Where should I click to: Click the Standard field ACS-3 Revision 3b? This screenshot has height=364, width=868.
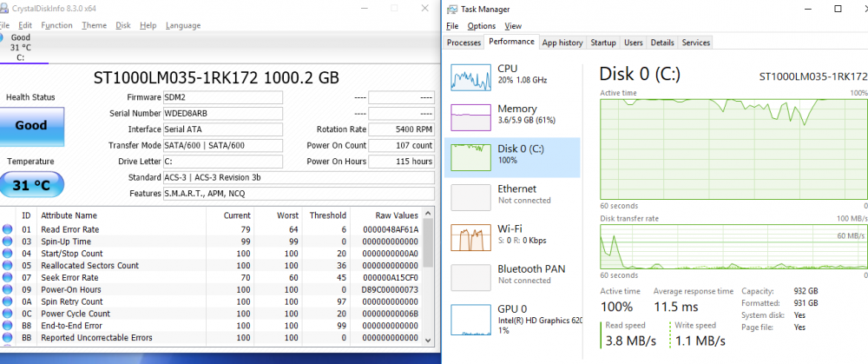click(x=299, y=178)
